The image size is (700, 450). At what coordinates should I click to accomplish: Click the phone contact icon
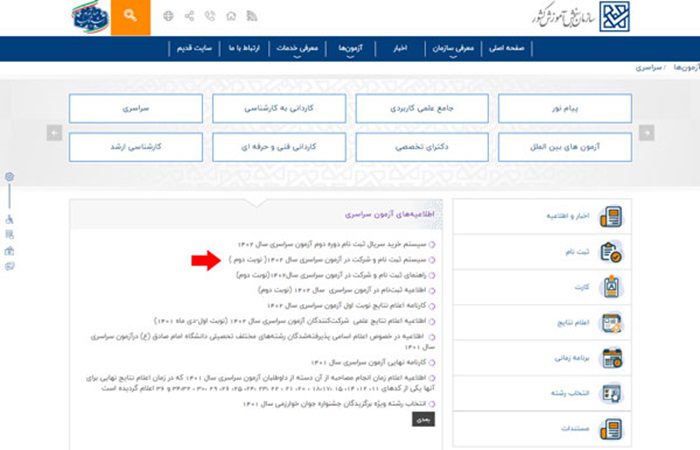coord(210,16)
